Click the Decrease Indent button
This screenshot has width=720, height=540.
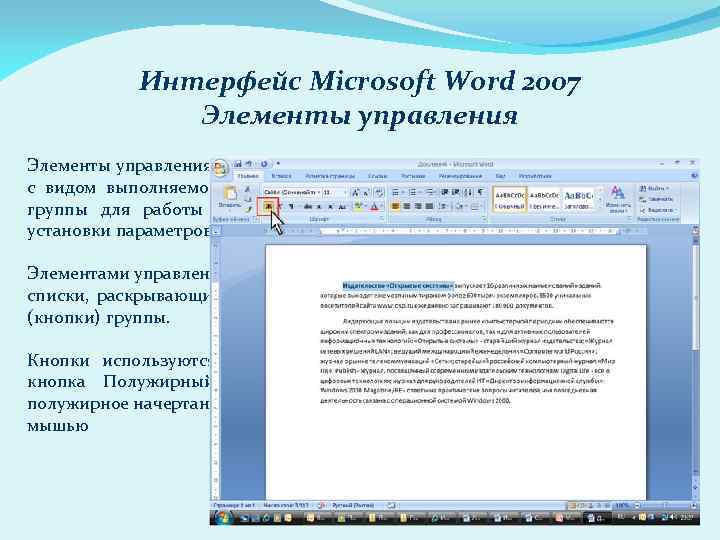pyautogui.click(x=444, y=192)
